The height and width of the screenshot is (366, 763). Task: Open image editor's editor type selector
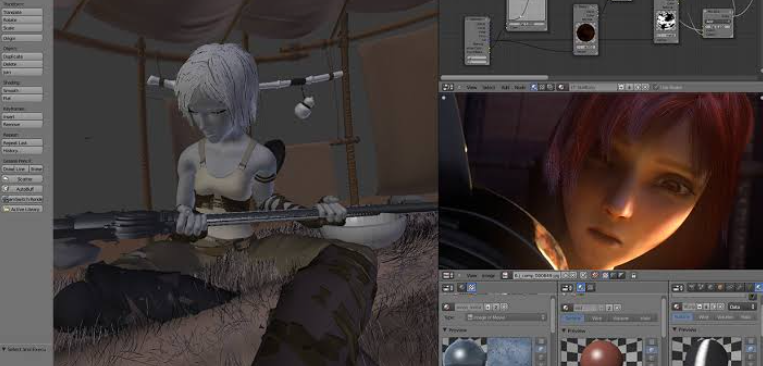point(448,275)
